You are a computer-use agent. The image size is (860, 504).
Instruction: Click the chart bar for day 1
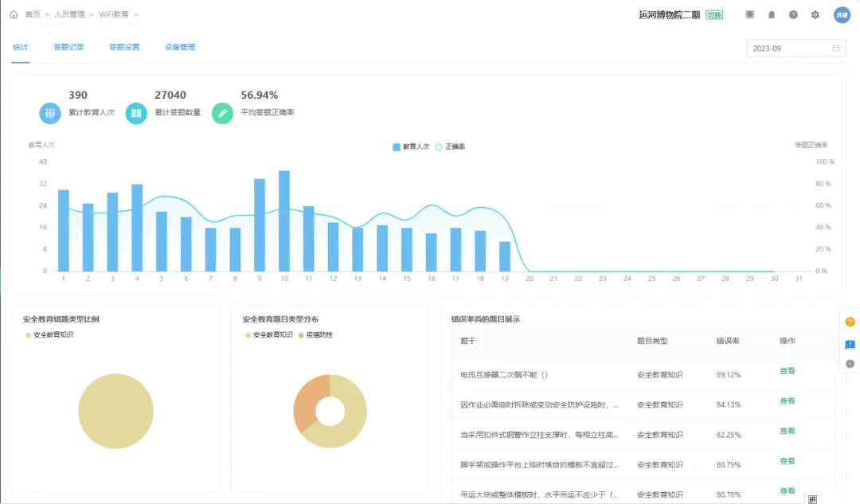(x=64, y=230)
